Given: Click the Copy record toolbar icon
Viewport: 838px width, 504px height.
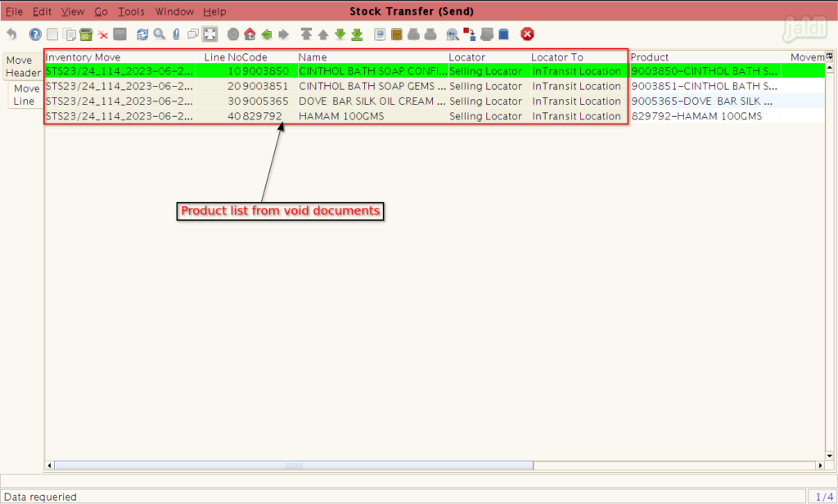Looking at the screenshot, I should [x=70, y=34].
